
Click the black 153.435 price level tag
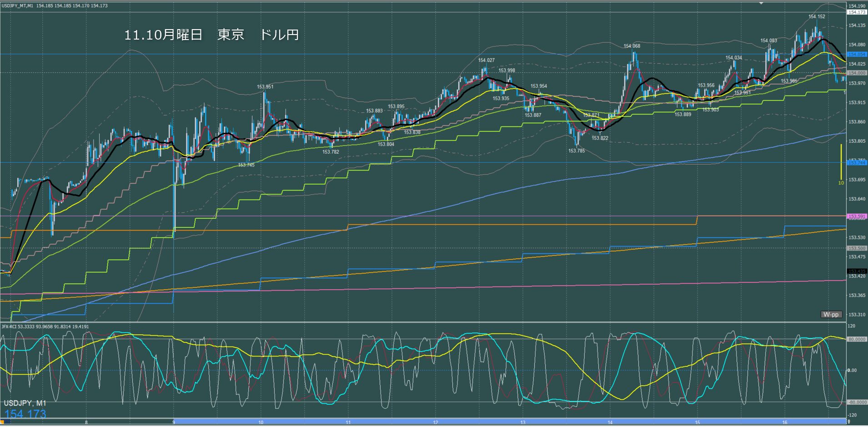pos(857,271)
